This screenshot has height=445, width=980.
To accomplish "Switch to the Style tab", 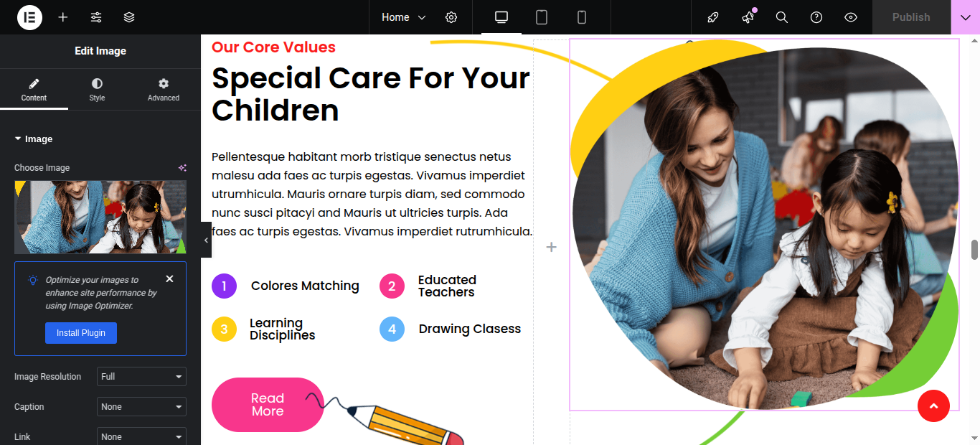I will (x=97, y=90).
